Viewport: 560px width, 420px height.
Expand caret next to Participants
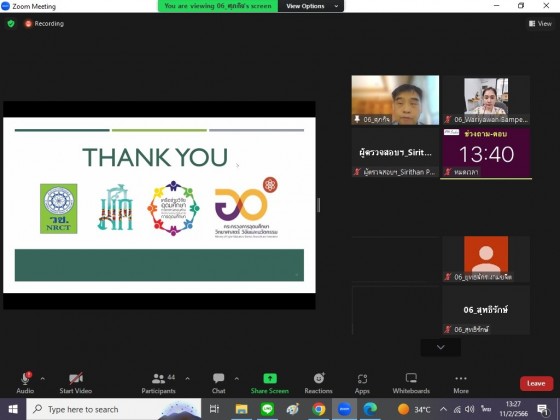click(188, 379)
